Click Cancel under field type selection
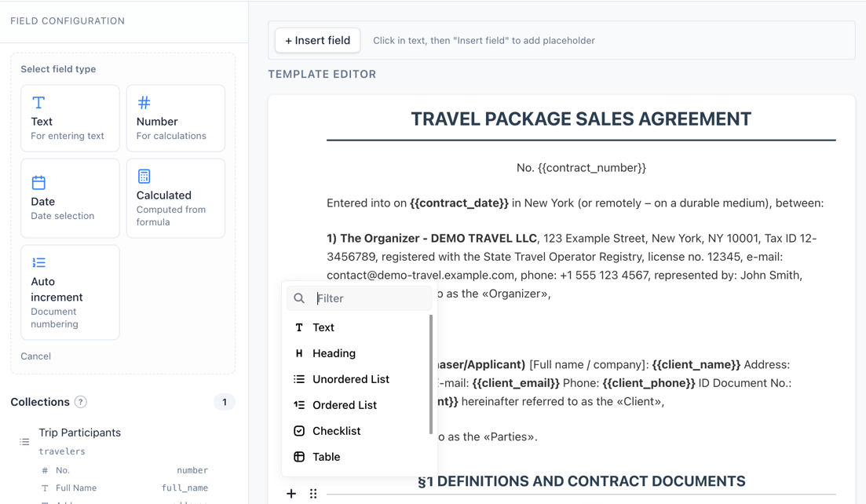This screenshot has width=866, height=504. 35,356
